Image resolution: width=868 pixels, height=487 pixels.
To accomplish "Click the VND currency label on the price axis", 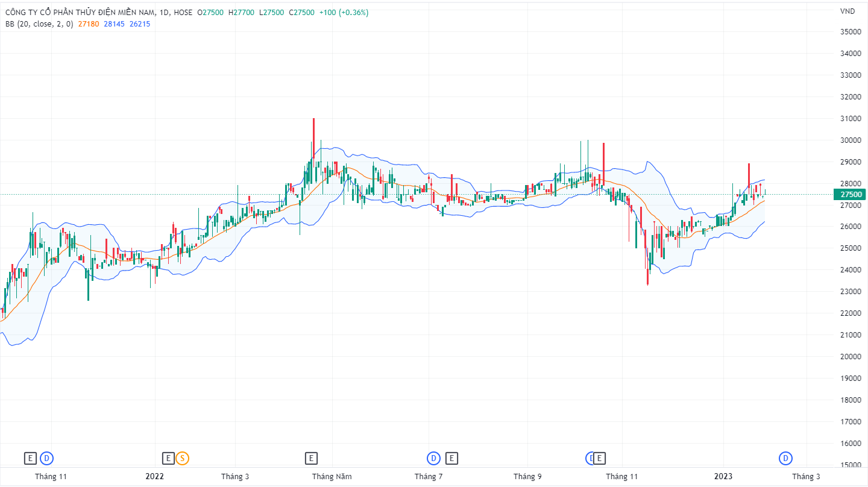I will 847,11.
